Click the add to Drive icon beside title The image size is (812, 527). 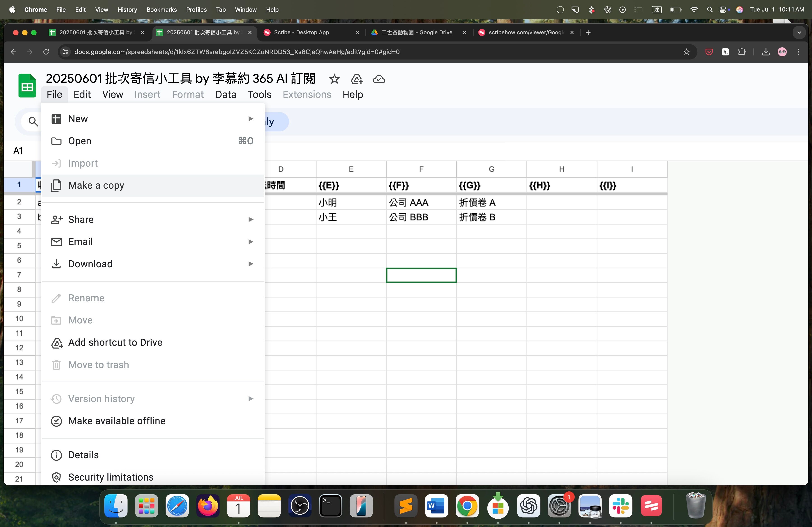click(x=357, y=79)
